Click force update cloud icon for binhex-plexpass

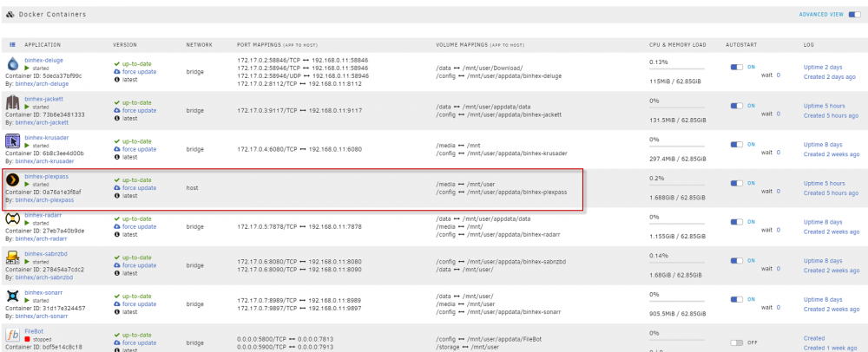tap(117, 188)
